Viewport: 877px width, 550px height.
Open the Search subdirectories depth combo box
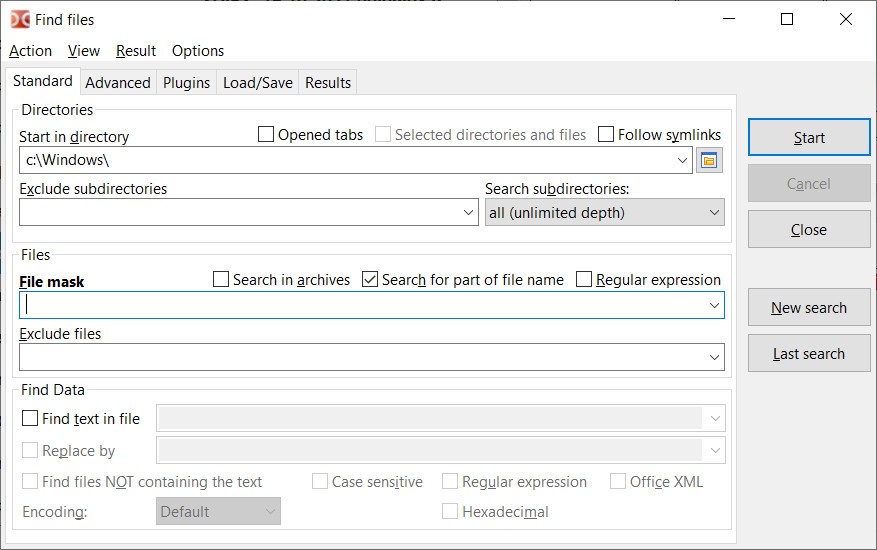point(605,213)
